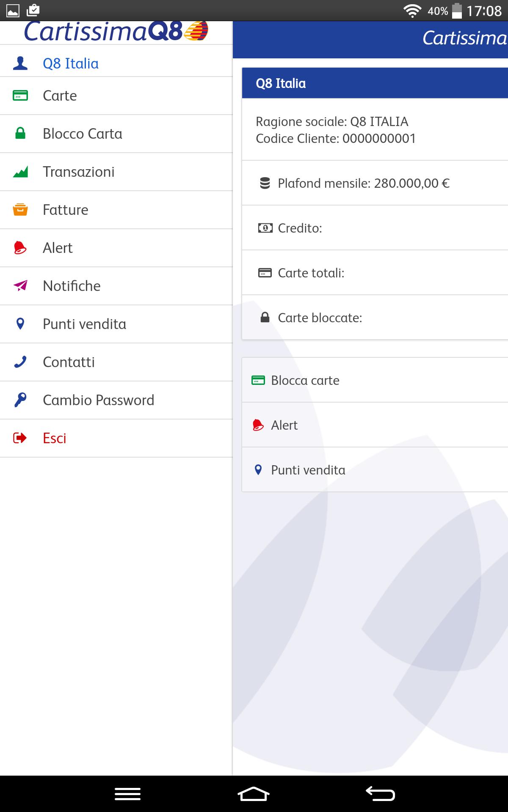Tap Ragione sociale: Q8 ITALIA text
This screenshot has width=508, height=812.
332,122
